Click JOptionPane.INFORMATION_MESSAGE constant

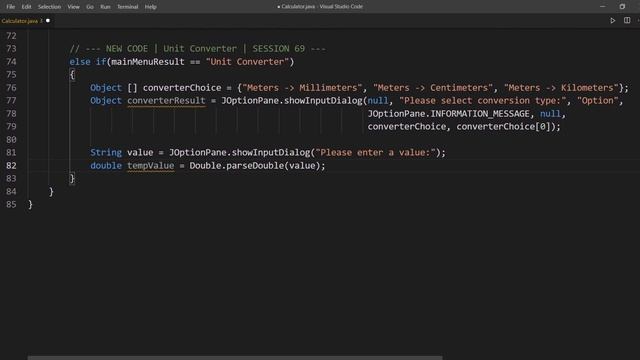(449, 114)
